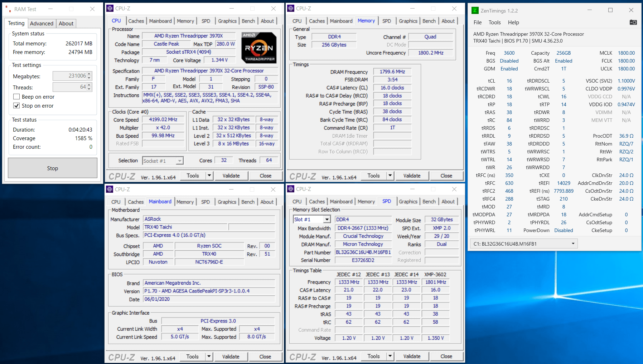
Task: Click the CPU-Z icon in CPU window title bar
Action: pyautogui.click(x=110, y=8)
